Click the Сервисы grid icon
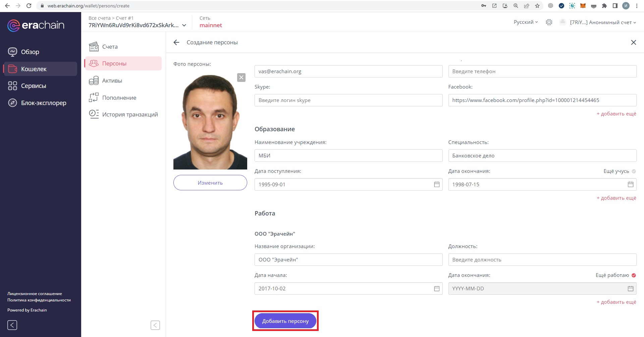This screenshot has height=337, width=644. pyautogui.click(x=12, y=86)
